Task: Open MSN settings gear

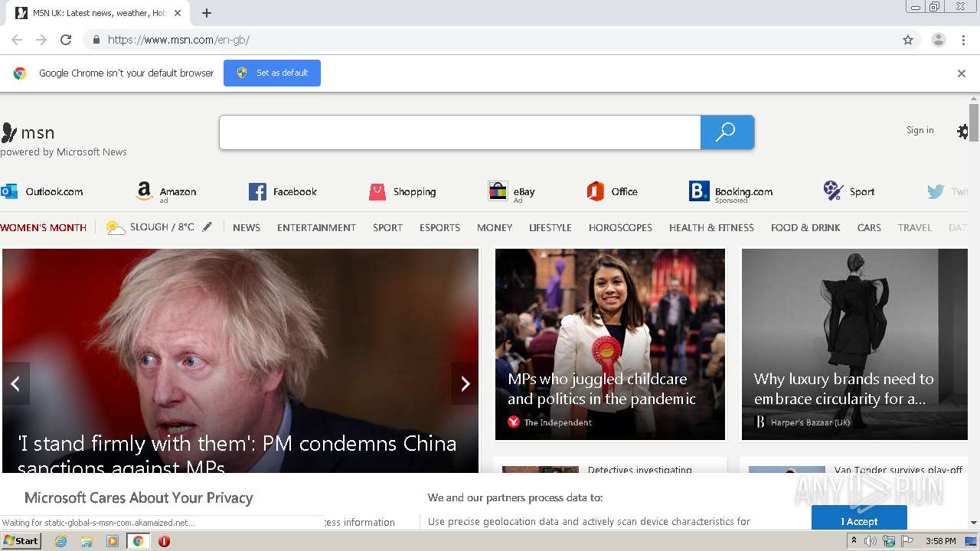Action: coord(962,132)
